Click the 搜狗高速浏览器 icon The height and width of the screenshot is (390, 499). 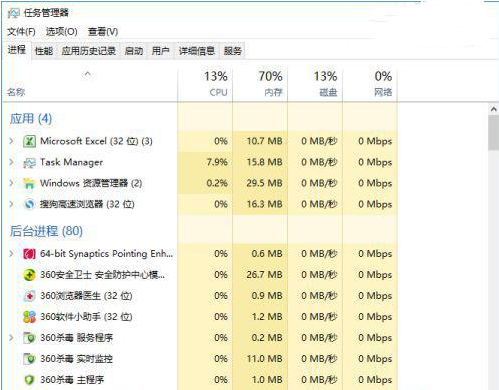[x=29, y=204]
